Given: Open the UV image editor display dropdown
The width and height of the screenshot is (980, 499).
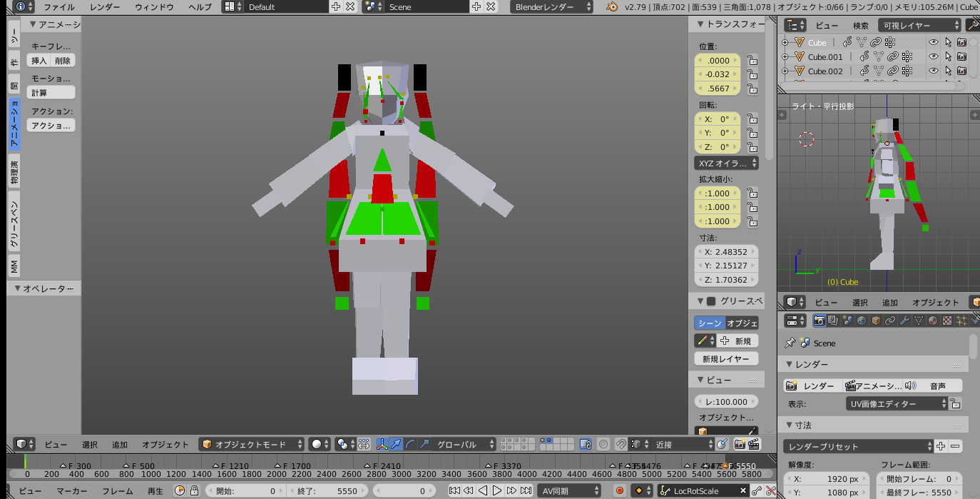Looking at the screenshot, I should (897, 403).
